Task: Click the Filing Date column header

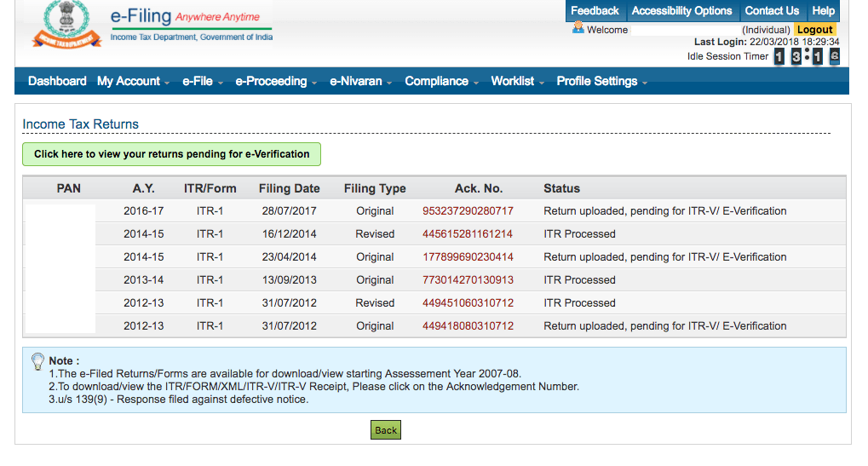Action: click(289, 188)
